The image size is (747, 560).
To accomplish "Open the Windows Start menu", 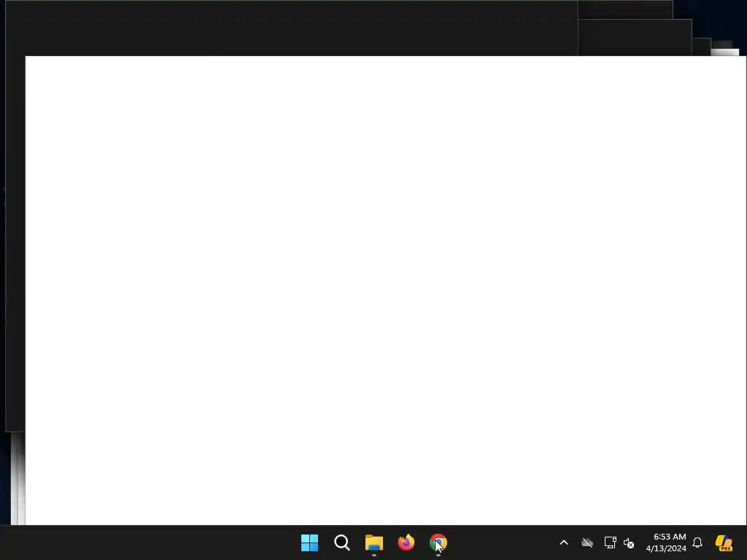I will 309,542.
